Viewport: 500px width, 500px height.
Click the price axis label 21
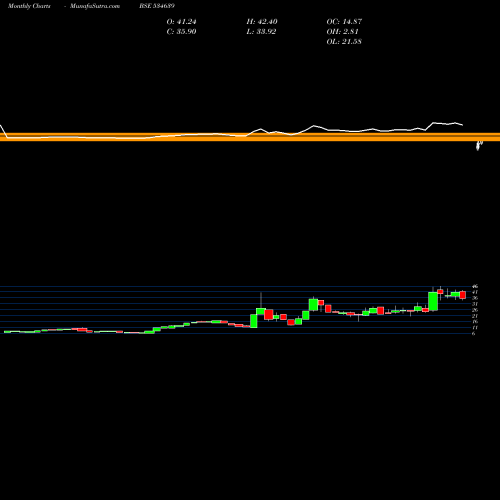click(x=475, y=316)
